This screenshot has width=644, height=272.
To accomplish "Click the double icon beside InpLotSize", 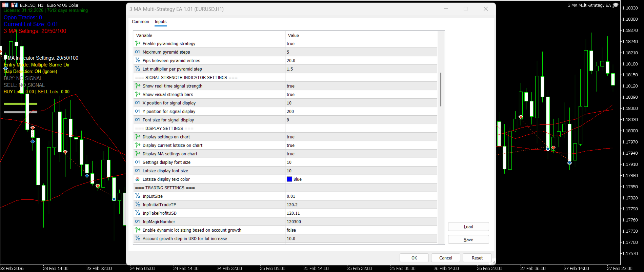I will tap(138, 196).
